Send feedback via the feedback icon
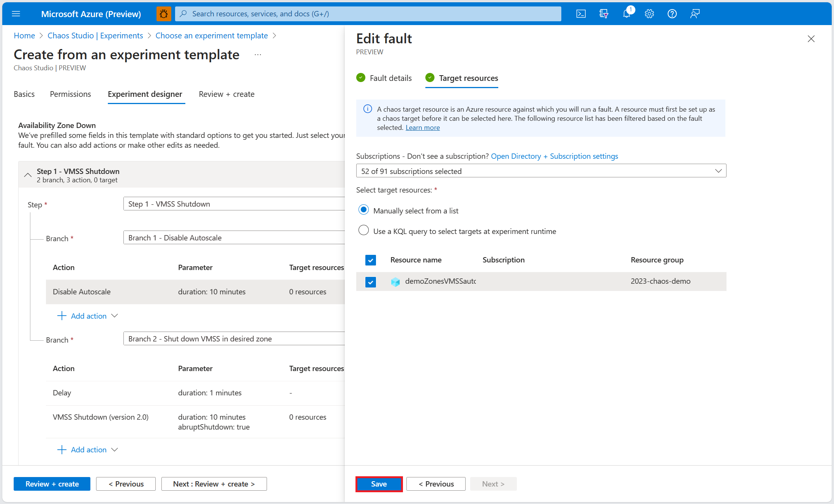This screenshot has height=504, width=834. click(x=695, y=13)
